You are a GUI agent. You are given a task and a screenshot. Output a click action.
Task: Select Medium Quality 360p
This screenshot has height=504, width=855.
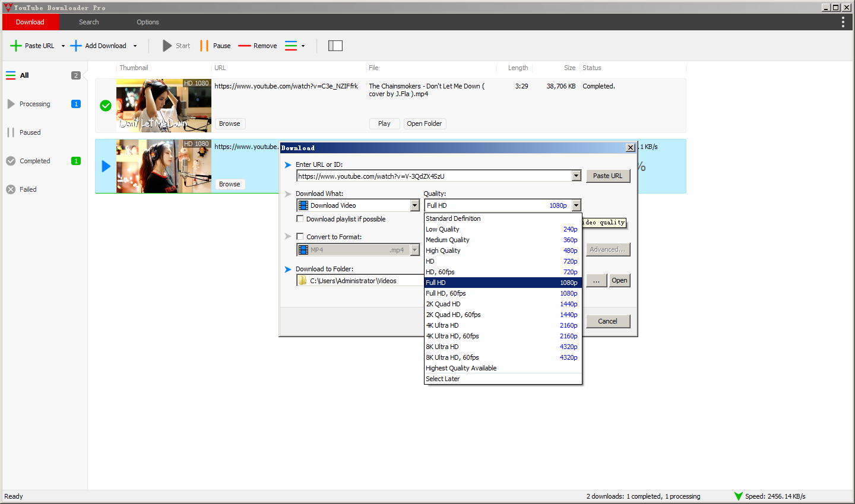(503, 240)
